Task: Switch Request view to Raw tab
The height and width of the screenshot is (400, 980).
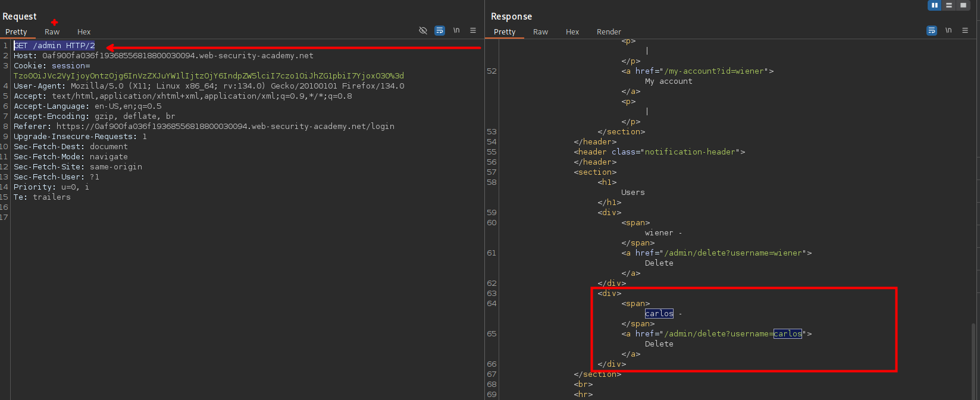Action: (x=52, y=32)
